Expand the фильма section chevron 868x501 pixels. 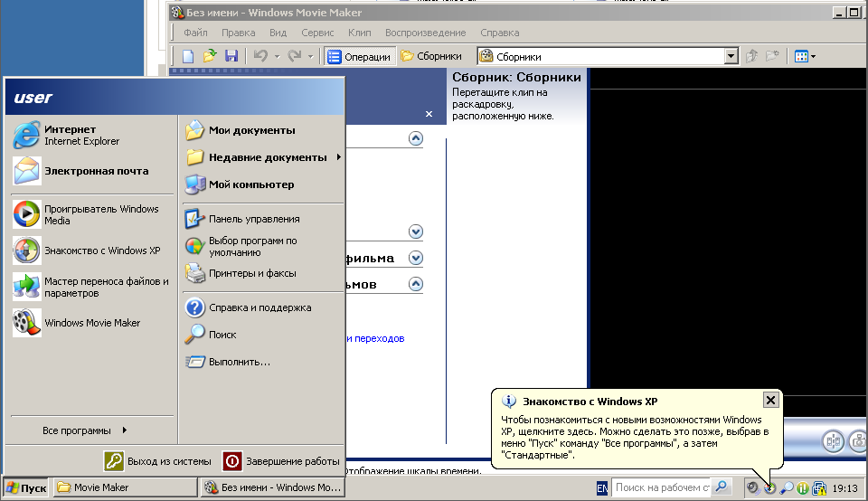pyautogui.click(x=416, y=258)
